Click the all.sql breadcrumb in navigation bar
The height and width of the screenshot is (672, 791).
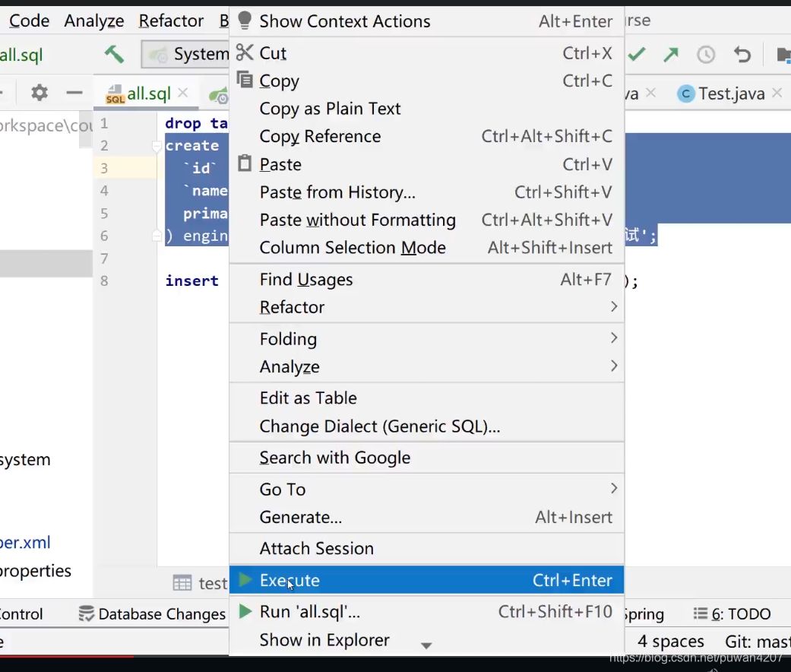pyautogui.click(x=21, y=55)
